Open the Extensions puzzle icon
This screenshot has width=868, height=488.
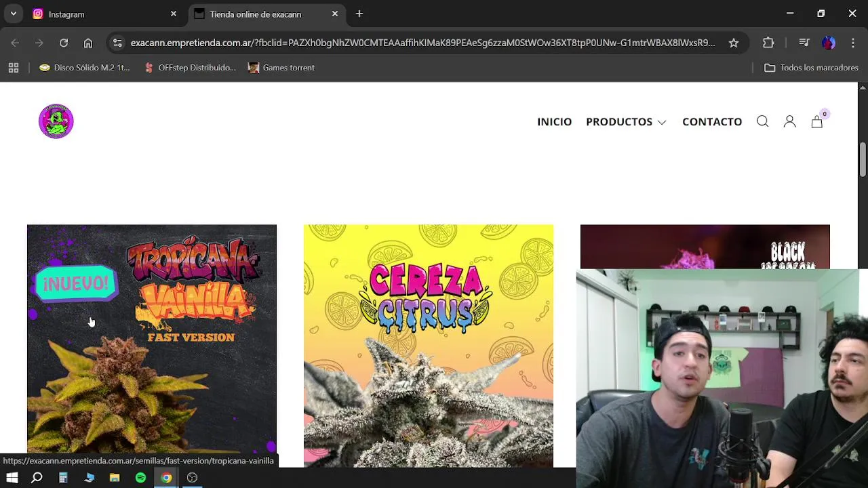(768, 43)
